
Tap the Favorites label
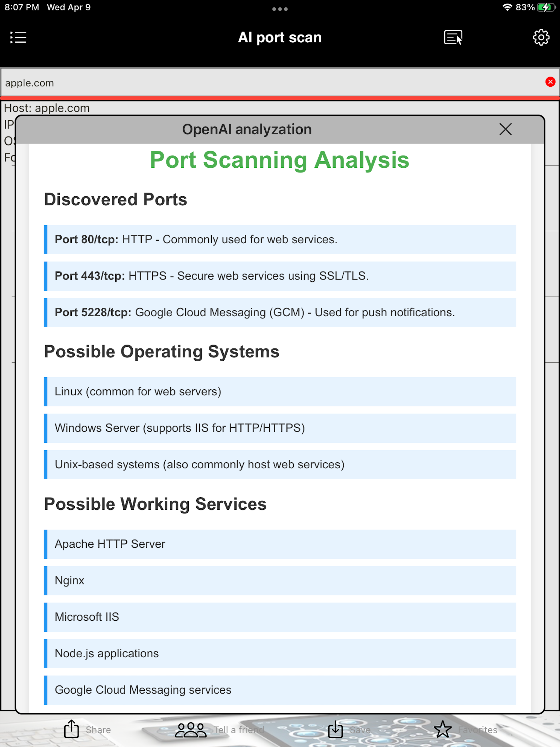(x=478, y=730)
